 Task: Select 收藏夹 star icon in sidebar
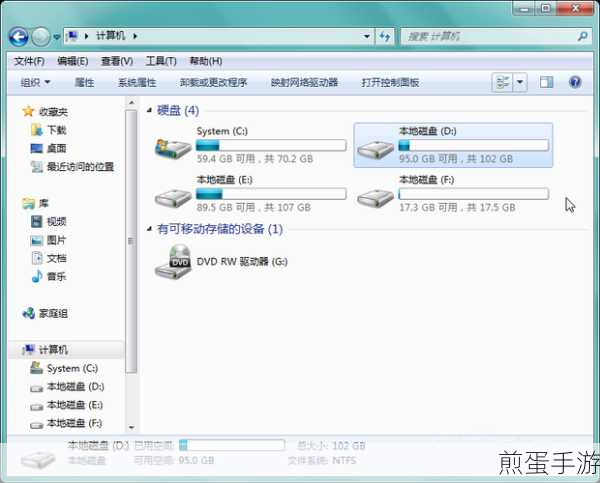coord(28,111)
